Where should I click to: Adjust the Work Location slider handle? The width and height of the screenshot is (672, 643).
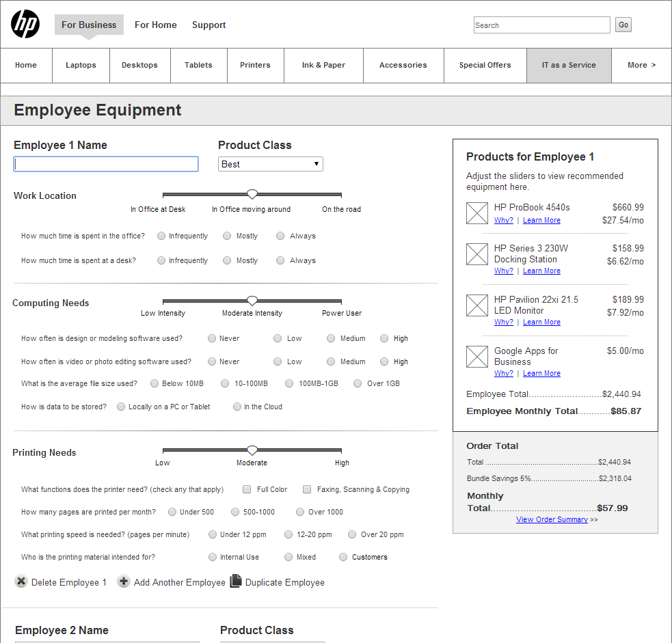coord(252,194)
